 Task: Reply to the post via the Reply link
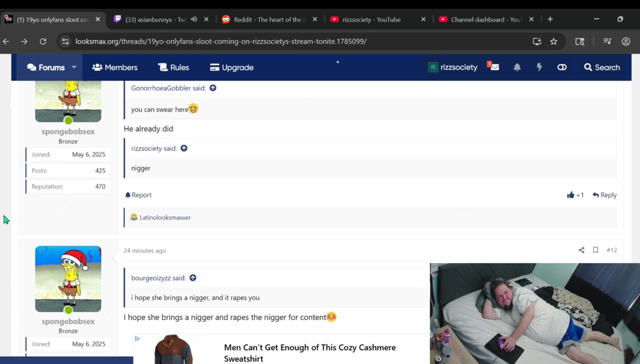pos(604,195)
